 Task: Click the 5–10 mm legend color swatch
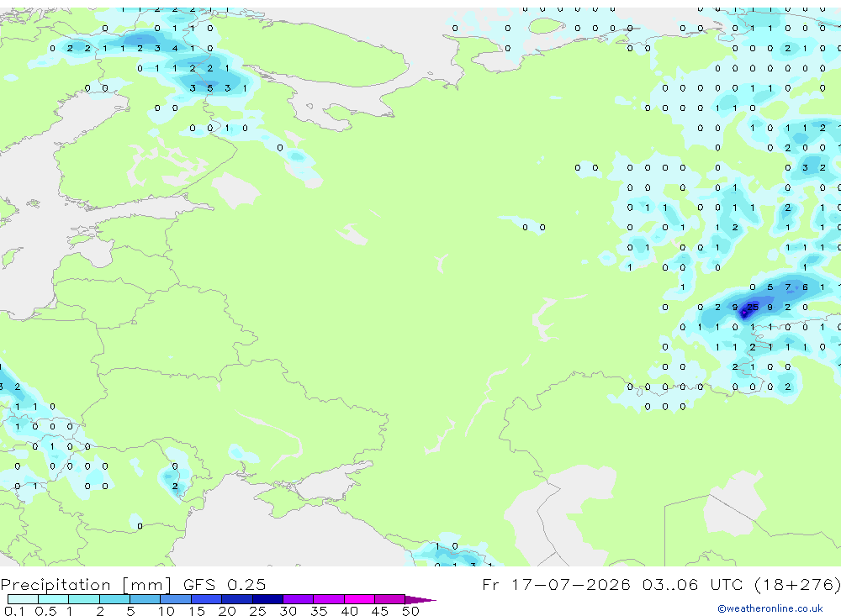coord(145,599)
